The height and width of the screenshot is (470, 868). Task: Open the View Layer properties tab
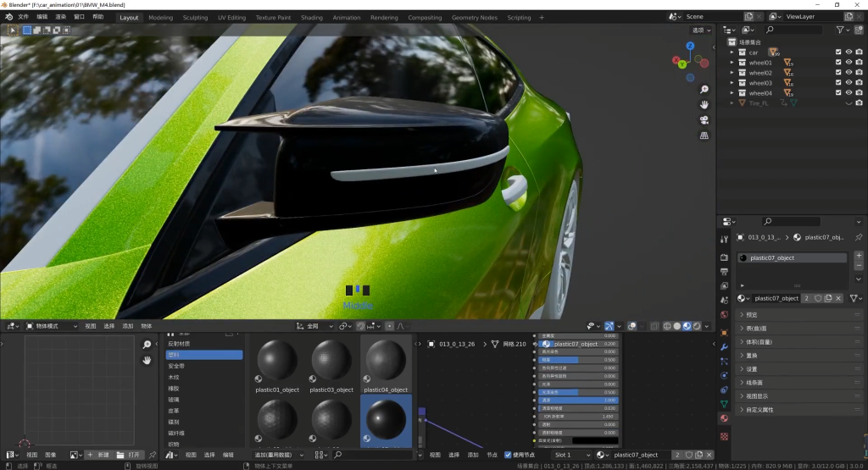[724, 286]
